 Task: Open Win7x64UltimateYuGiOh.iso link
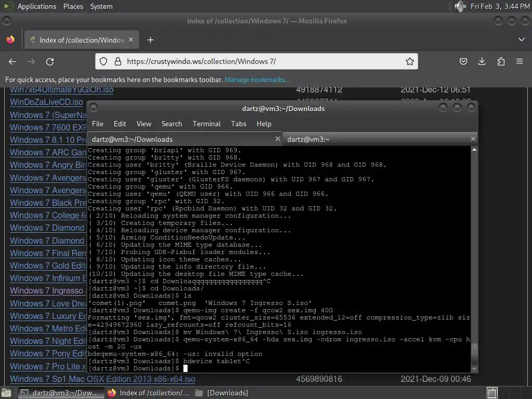61,90
